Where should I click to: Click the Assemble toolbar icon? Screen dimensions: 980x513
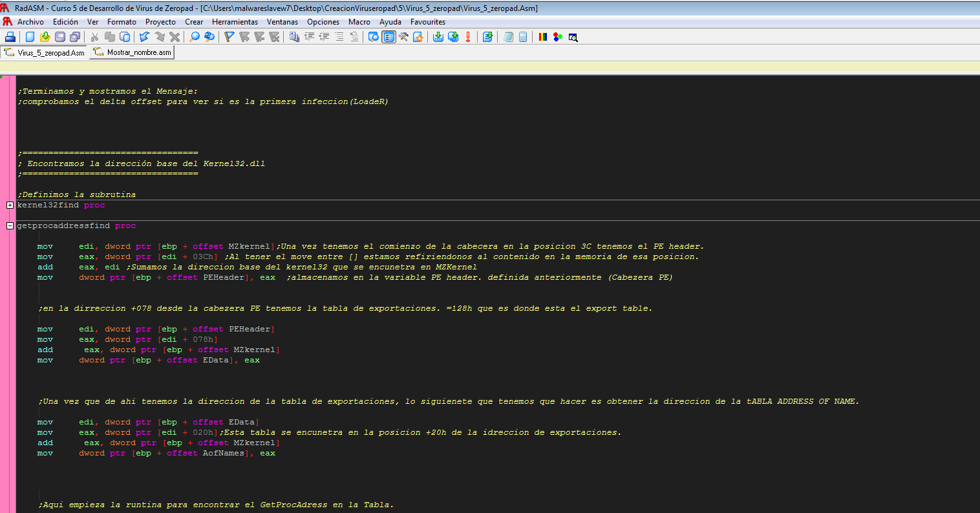pos(438,37)
